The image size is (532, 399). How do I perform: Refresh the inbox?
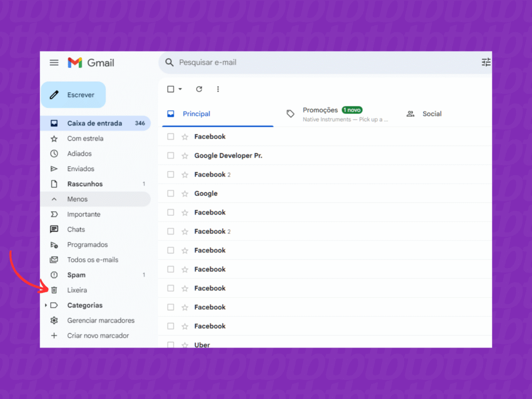point(199,89)
